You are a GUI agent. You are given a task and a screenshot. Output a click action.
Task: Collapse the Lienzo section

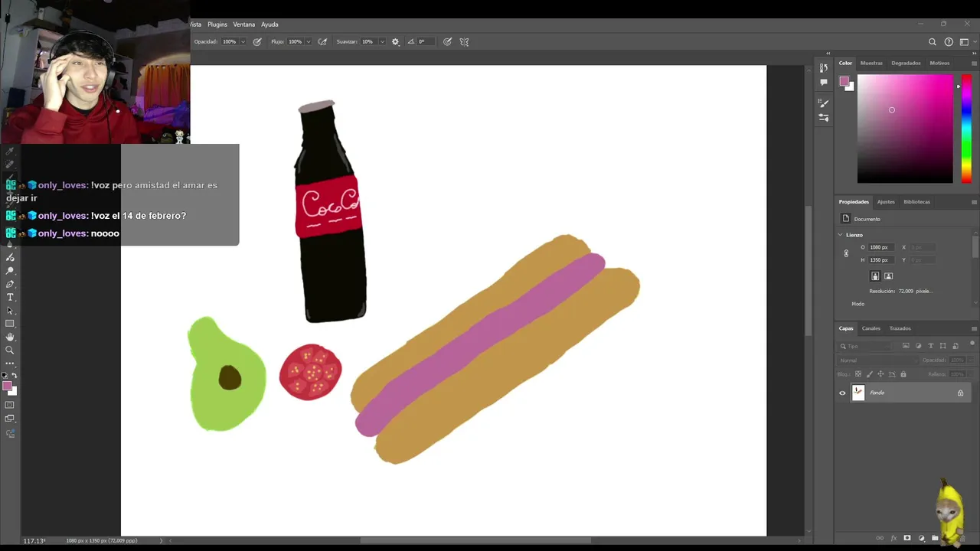click(x=840, y=235)
